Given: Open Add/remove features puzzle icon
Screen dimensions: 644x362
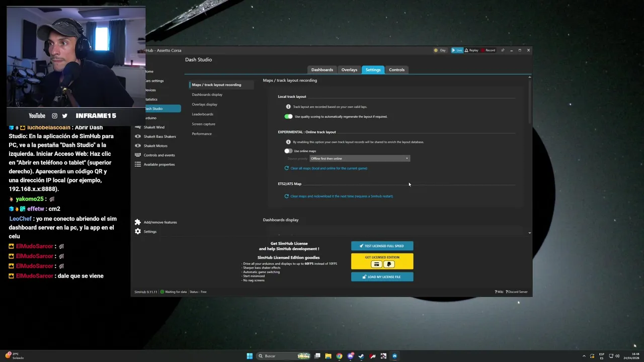Looking at the screenshot, I should click(138, 222).
